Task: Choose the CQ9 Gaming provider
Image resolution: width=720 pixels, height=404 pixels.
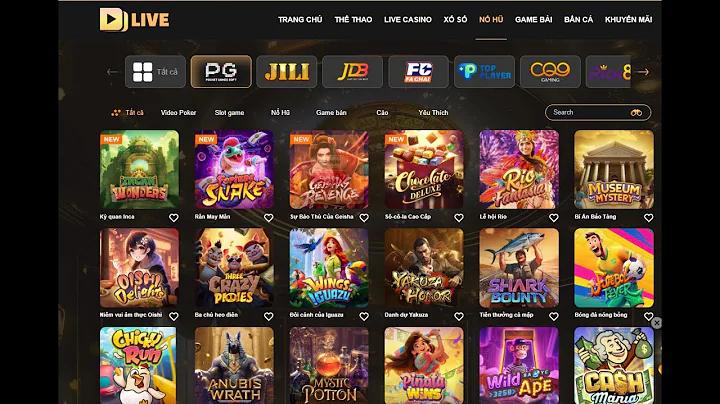Action: tap(550, 72)
